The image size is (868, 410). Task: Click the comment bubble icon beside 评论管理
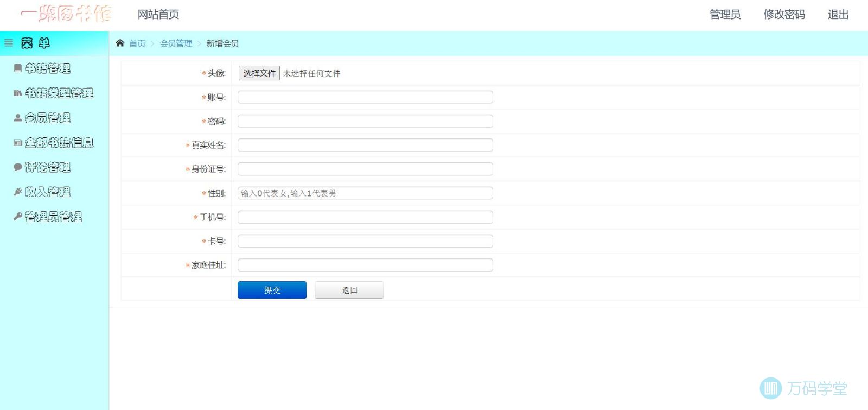point(18,167)
